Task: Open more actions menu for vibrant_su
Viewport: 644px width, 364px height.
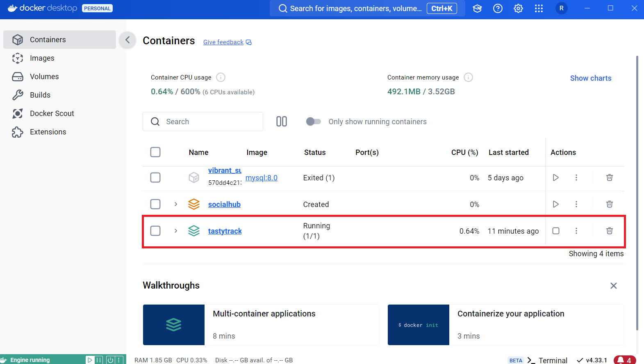Action: point(576,177)
